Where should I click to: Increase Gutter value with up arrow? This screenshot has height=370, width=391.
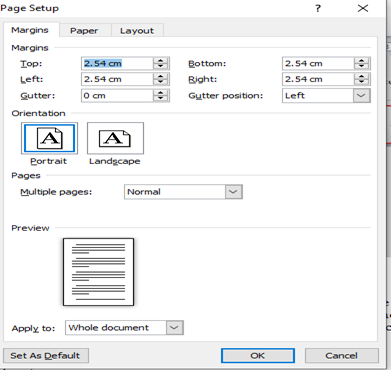click(161, 93)
